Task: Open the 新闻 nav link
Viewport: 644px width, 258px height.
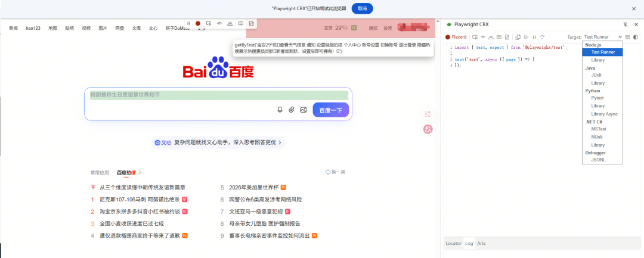Action: [14, 28]
